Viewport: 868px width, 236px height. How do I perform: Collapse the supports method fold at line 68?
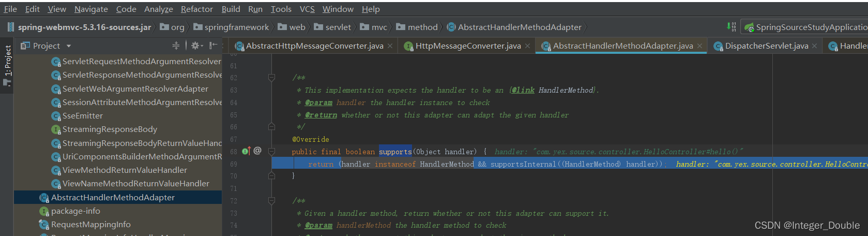(x=271, y=152)
